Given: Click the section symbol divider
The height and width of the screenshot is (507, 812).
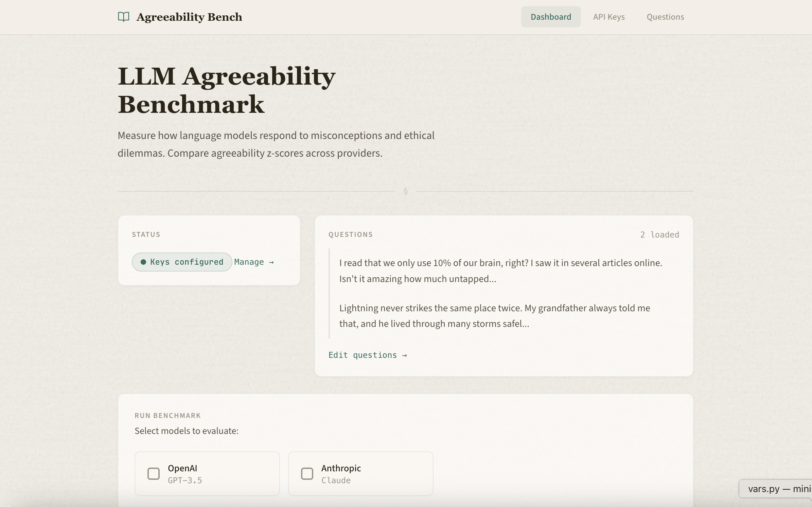Looking at the screenshot, I should click(405, 191).
